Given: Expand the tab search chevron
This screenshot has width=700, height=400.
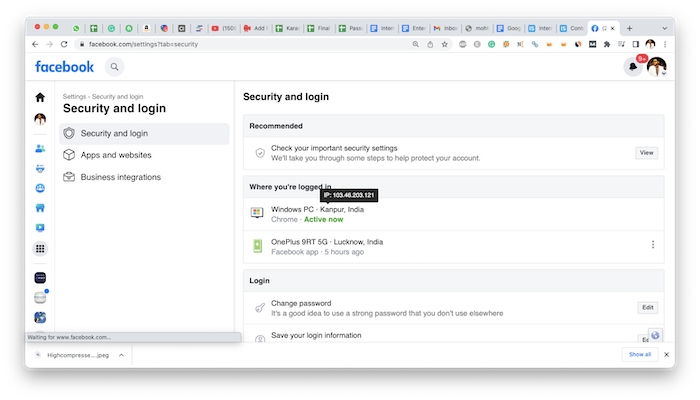Looking at the screenshot, I should tap(664, 28).
